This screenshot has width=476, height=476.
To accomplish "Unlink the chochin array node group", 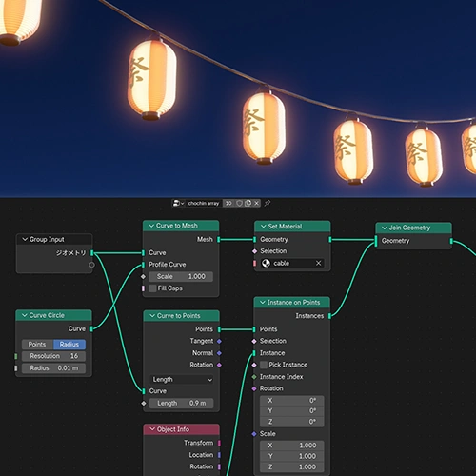I will (x=256, y=203).
